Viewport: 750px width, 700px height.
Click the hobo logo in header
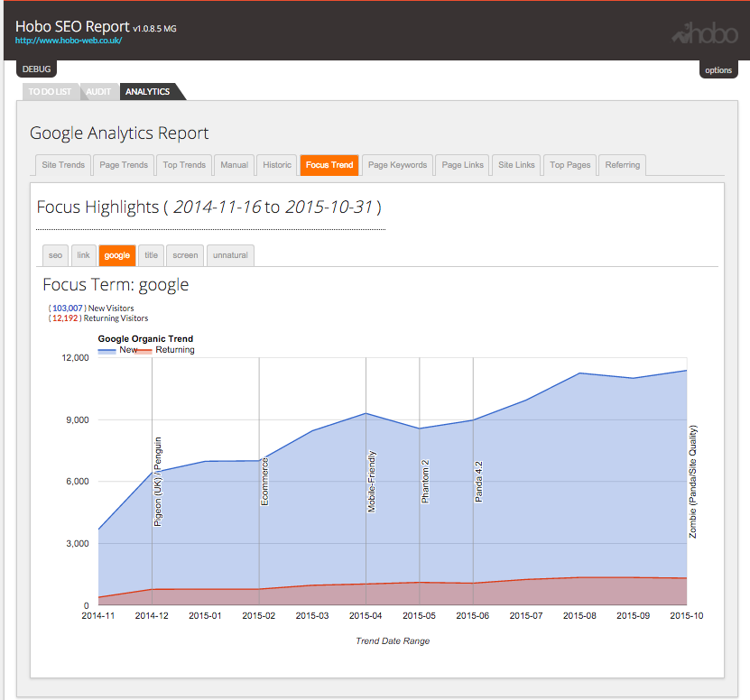[705, 34]
